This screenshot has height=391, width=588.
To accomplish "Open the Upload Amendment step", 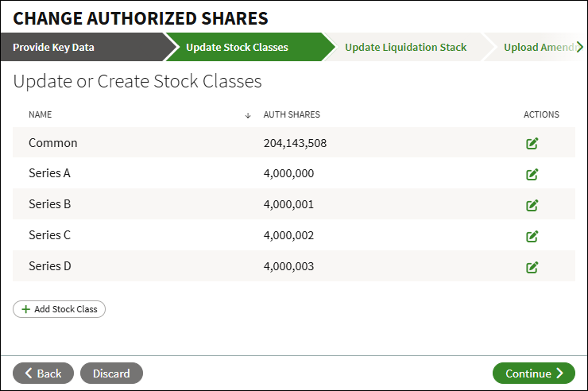I will (x=540, y=47).
